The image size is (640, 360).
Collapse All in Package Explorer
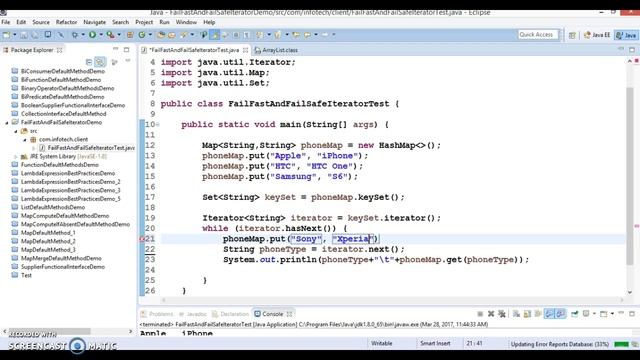tap(89, 62)
